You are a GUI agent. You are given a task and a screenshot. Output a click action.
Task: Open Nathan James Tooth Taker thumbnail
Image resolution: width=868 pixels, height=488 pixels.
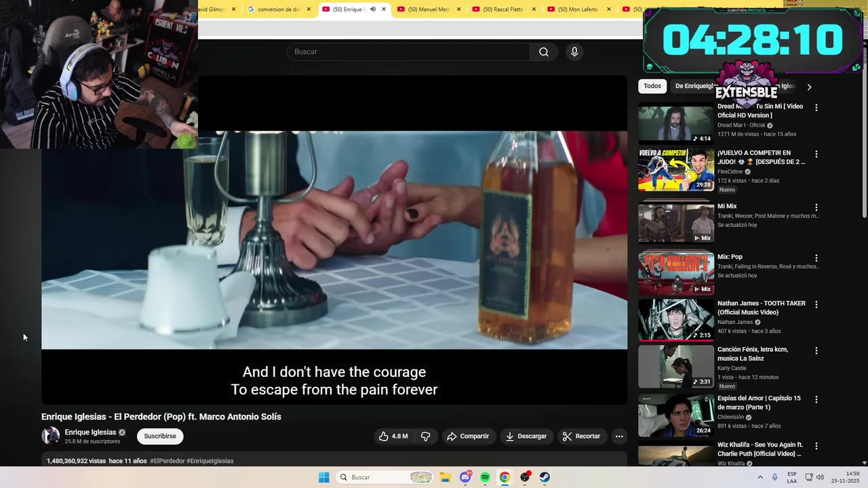point(676,320)
